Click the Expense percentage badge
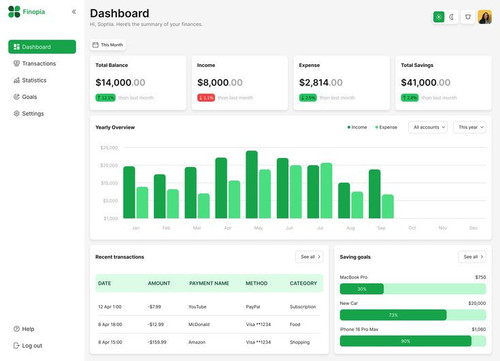The width and height of the screenshot is (500, 361). [x=308, y=98]
